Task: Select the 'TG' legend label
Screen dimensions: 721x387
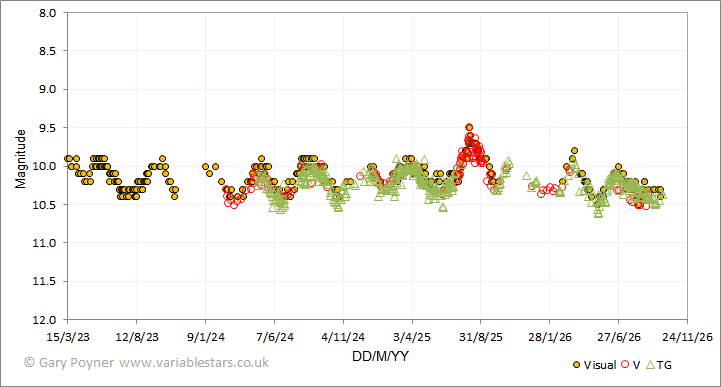Action: pos(664,365)
